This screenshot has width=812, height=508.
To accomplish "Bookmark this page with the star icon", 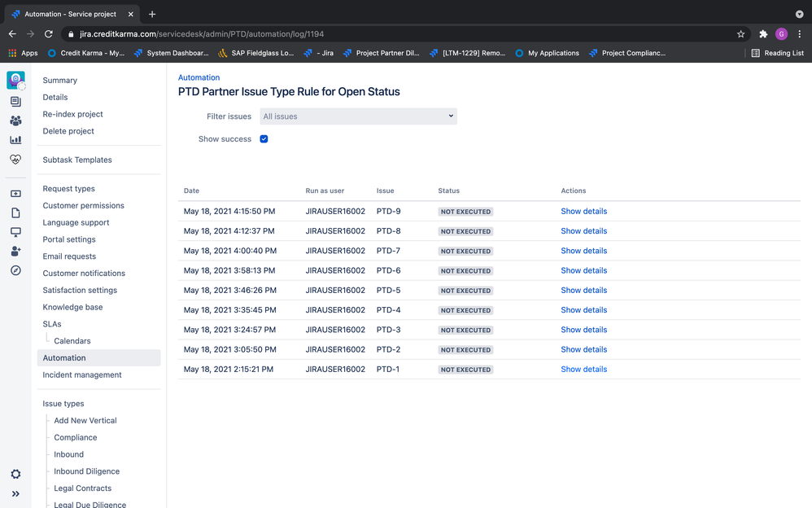I will click(x=741, y=34).
